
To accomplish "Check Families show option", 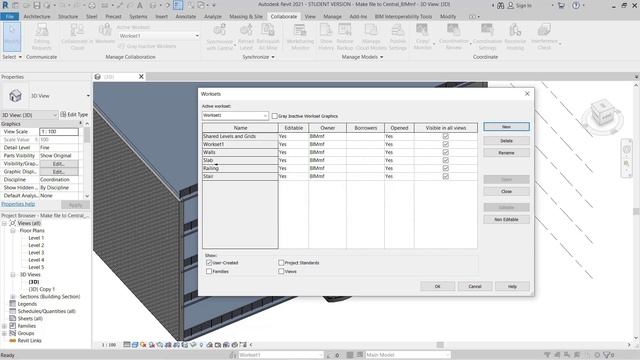I will [209, 271].
